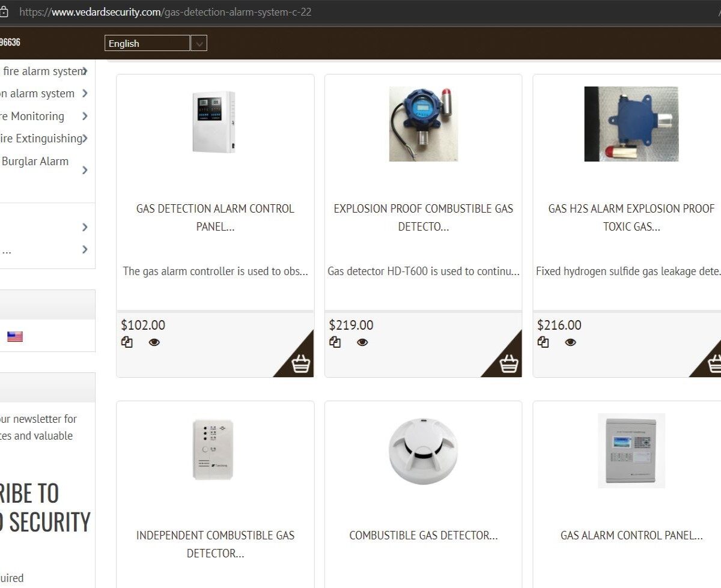Expand the fire alarm system category
Image resolution: width=721 pixels, height=588 pixels.
point(85,71)
